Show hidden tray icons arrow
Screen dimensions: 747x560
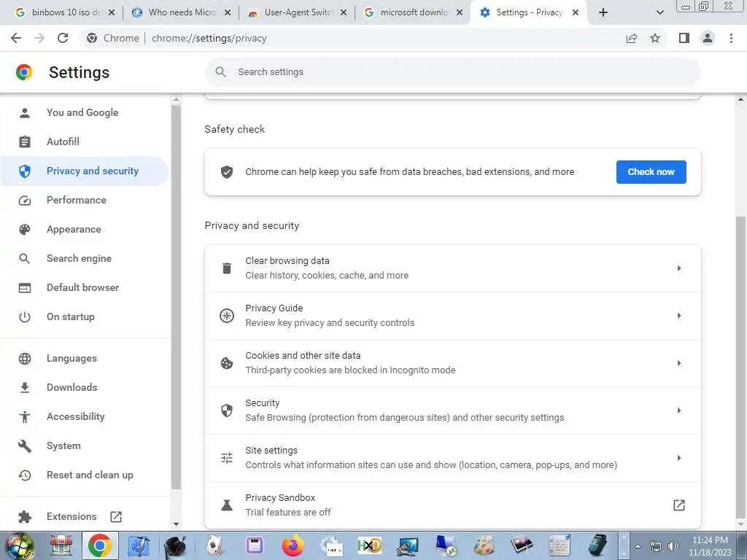click(638, 546)
